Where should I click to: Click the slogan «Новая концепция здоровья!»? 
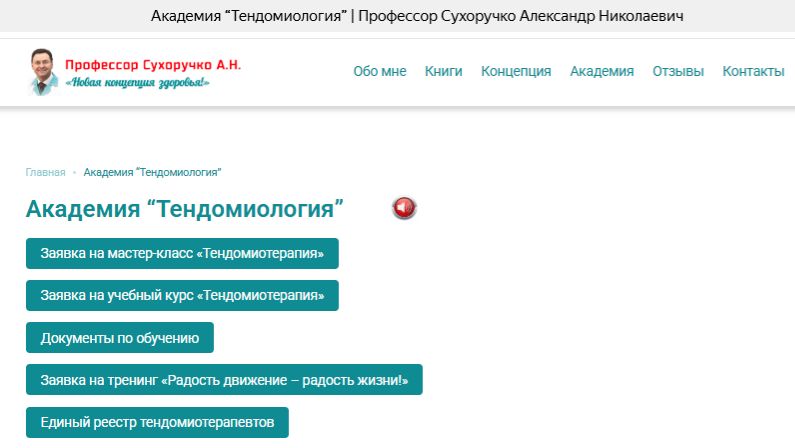tap(137, 83)
